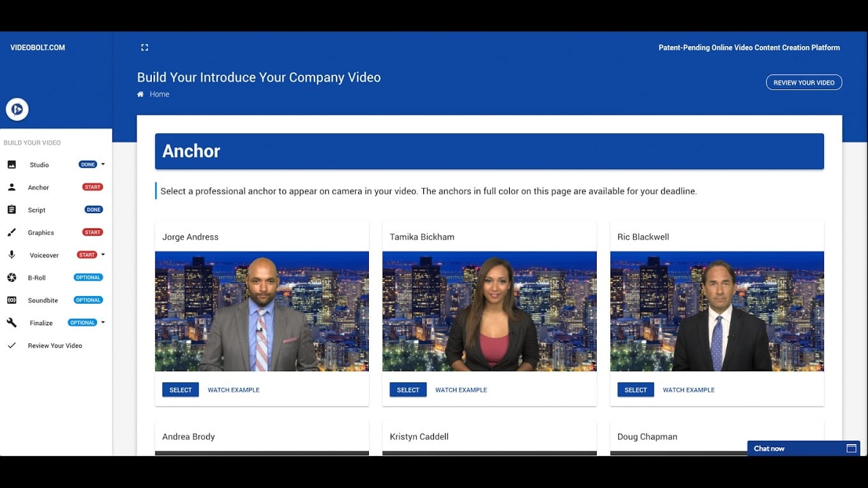Open the Script clipboard icon
This screenshot has height=488, width=868.
click(11, 210)
